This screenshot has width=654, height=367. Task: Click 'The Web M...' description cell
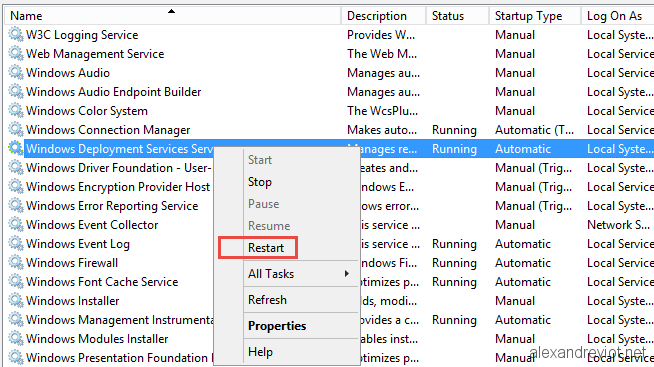click(382, 54)
